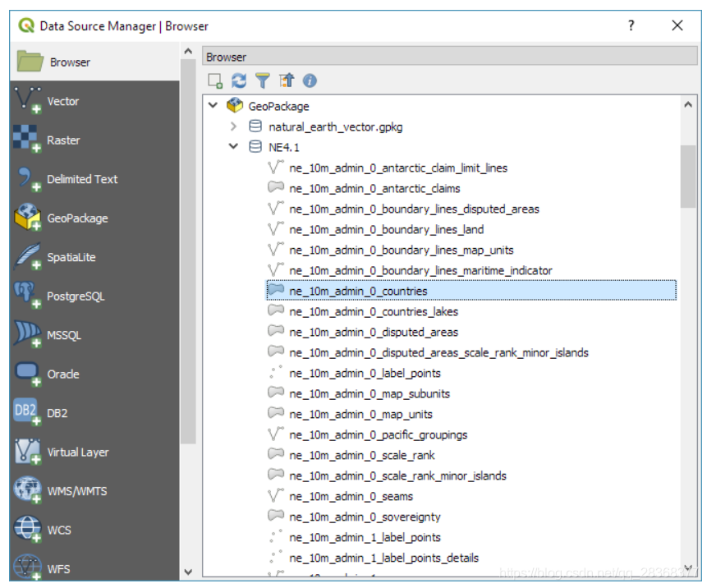The width and height of the screenshot is (707, 588).
Task: Click the Virtual Layer icon
Action: (x=26, y=452)
